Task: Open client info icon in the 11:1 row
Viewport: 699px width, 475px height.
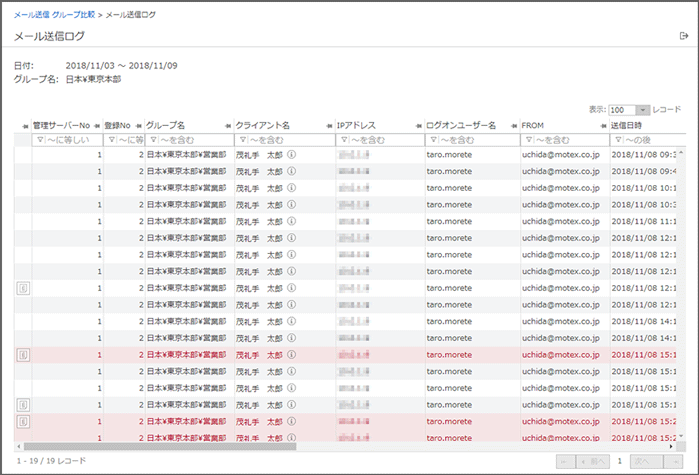Action: click(x=292, y=221)
